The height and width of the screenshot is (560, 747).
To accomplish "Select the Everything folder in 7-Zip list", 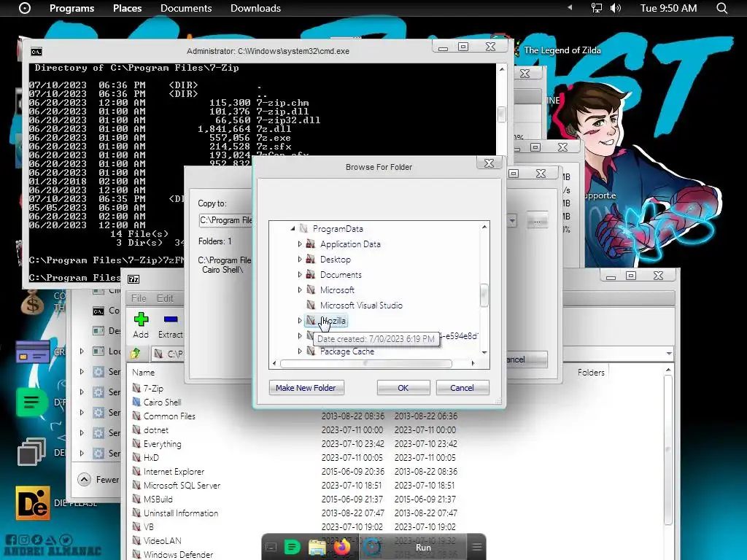I will 162,444.
